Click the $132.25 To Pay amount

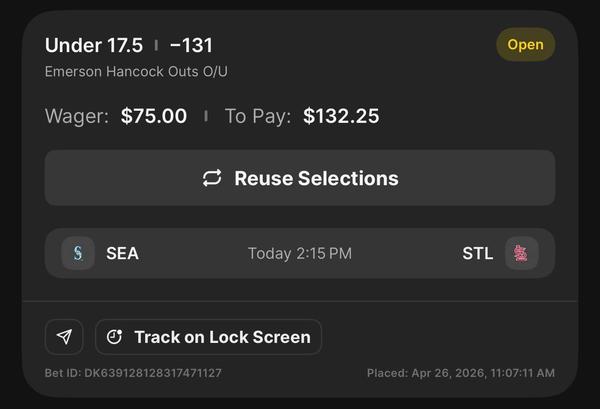click(x=341, y=116)
